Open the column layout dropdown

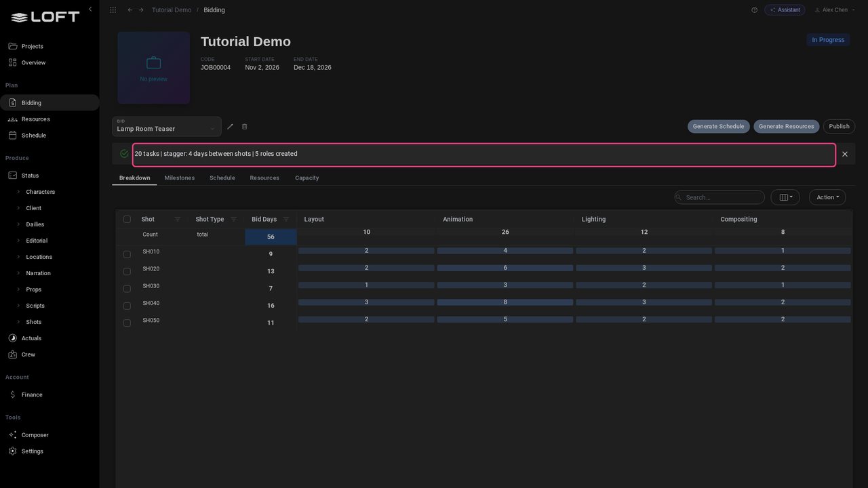point(785,197)
